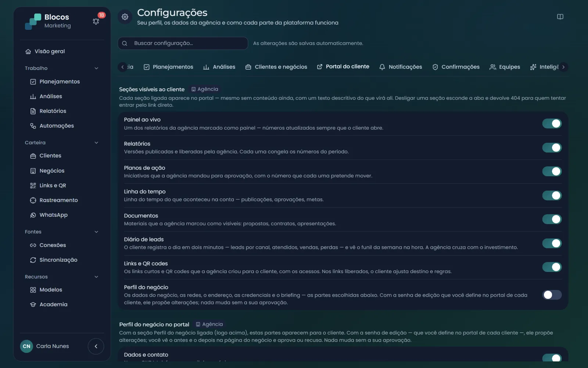
Task: Collapse the Trabalho sidebar group
Action: pos(96,68)
